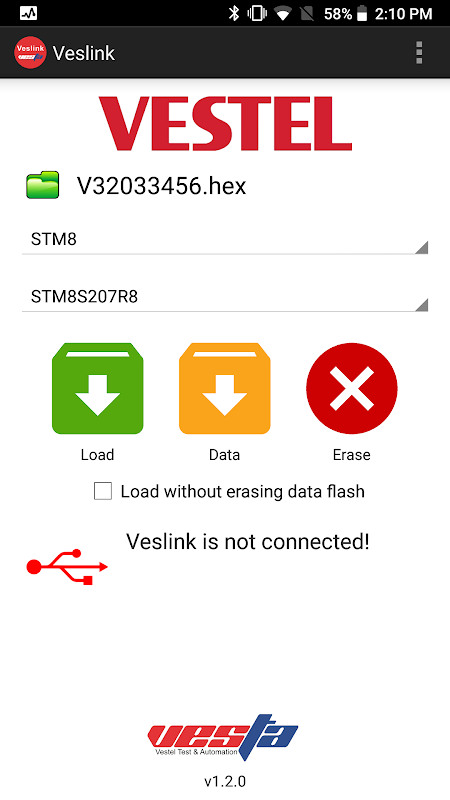
Task: Tap the Data text label
Action: 224,455
